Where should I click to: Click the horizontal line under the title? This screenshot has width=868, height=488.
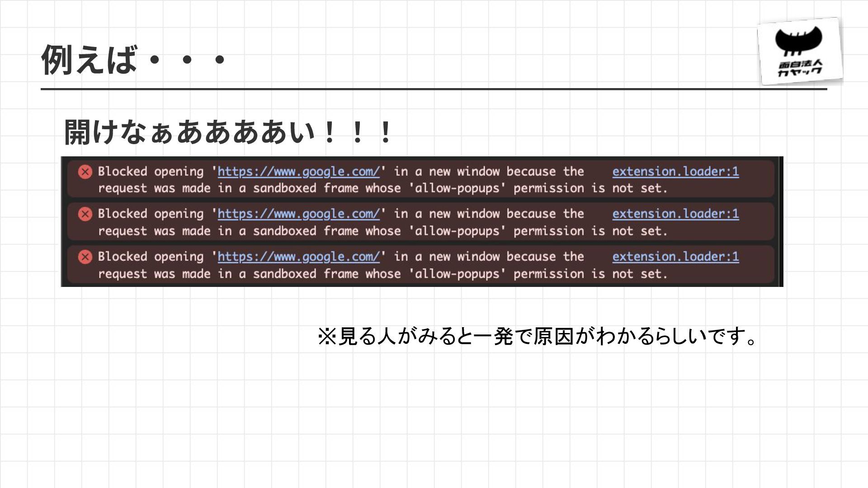tap(434, 89)
